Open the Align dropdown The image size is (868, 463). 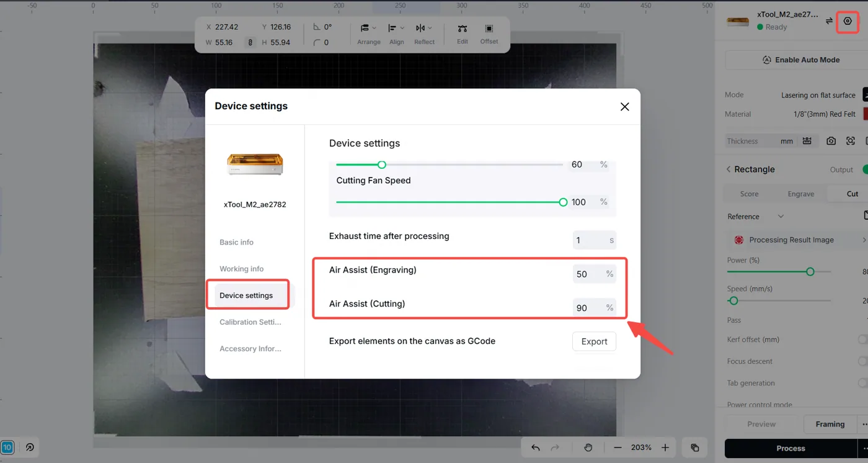point(396,34)
